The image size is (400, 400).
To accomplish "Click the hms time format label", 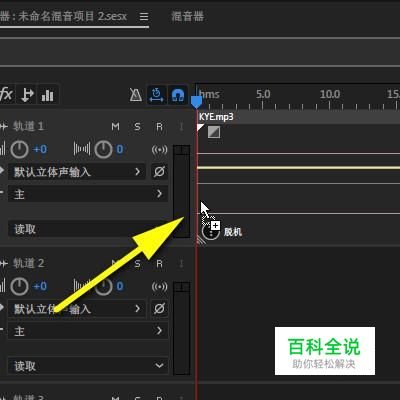I will pos(209,94).
